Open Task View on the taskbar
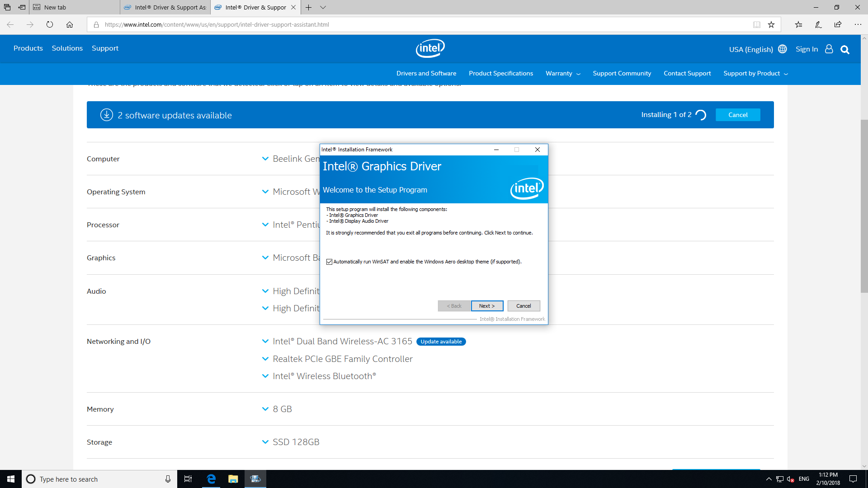The image size is (868, 488). [x=188, y=479]
